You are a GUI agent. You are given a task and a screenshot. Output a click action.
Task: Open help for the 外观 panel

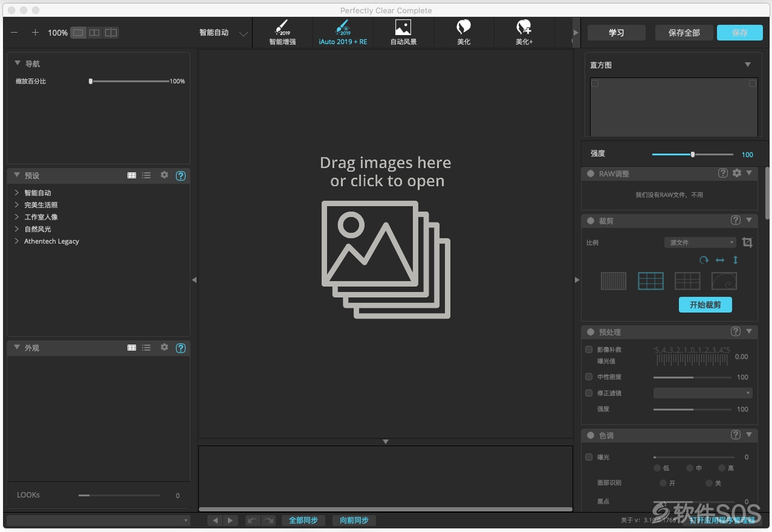180,348
